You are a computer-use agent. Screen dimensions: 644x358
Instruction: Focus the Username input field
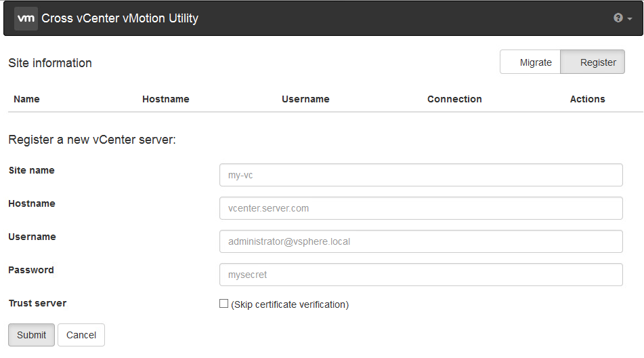coord(421,241)
